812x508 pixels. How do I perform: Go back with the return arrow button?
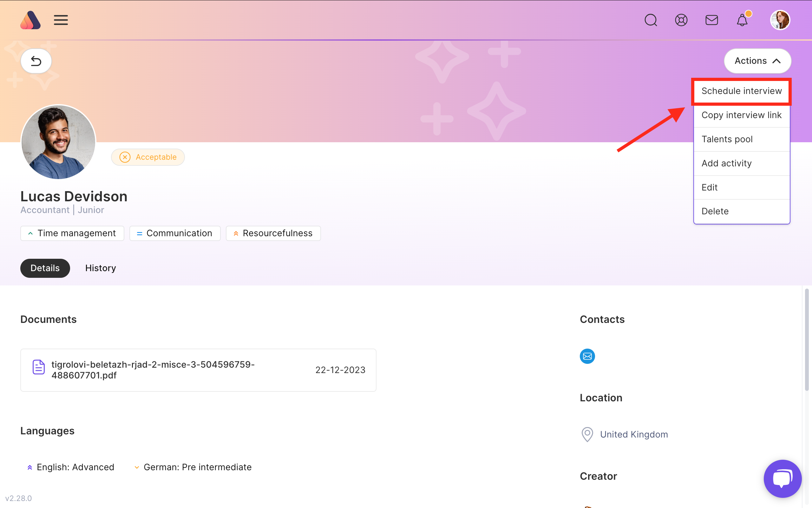tap(36, 61)
